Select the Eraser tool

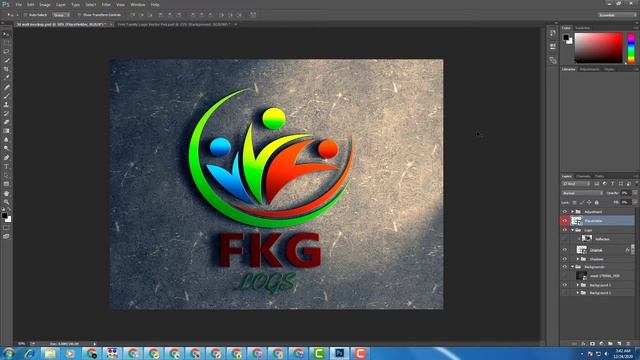pyautogui.click(x=6, y=122)
